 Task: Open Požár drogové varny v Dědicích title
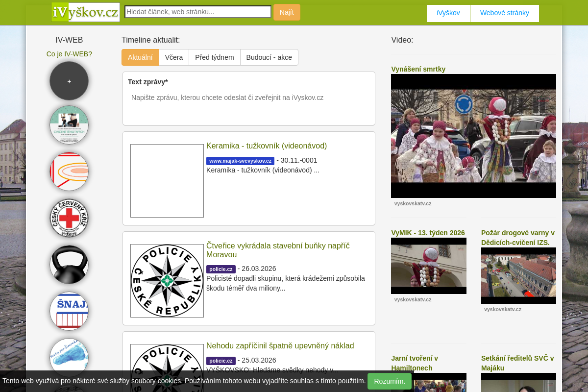click(x=518, y=238)
